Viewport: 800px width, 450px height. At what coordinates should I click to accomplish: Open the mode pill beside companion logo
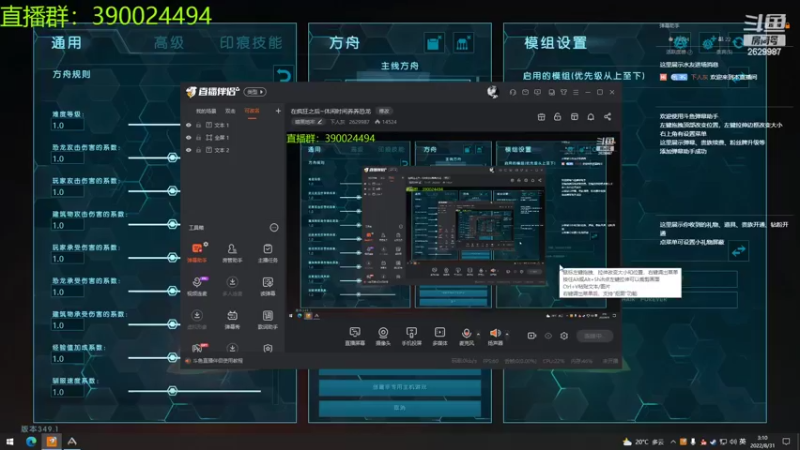255,92
